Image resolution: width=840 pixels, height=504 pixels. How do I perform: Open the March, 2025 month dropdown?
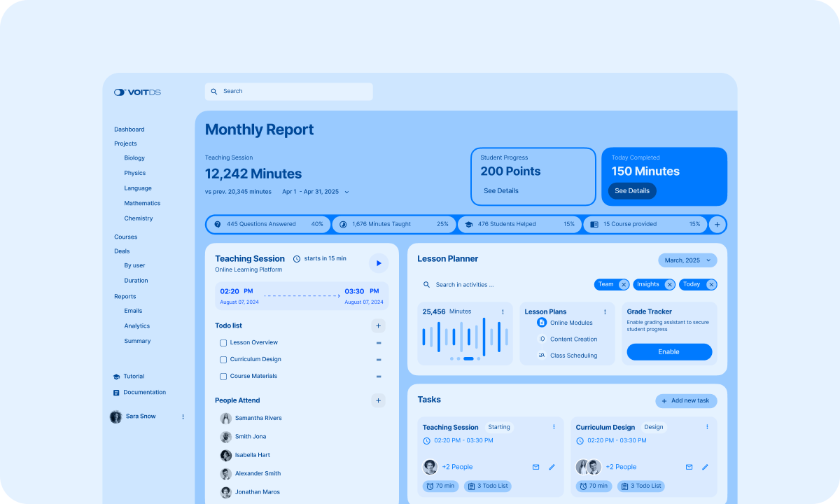(687, 260)
